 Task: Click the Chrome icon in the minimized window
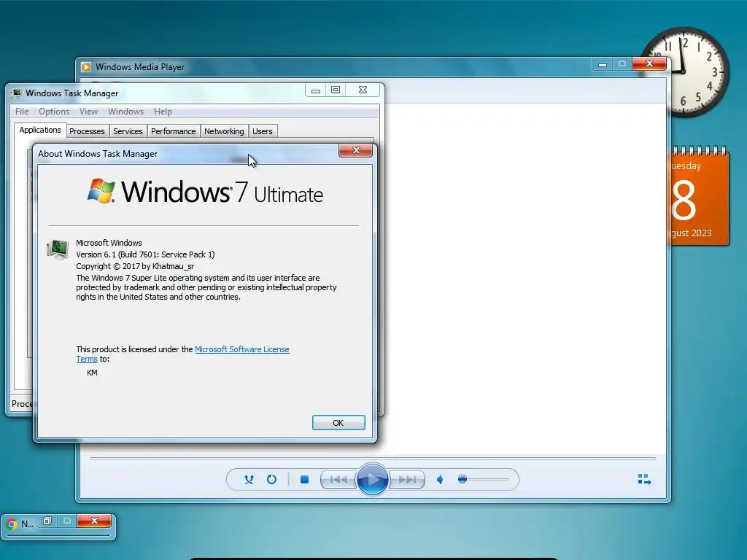click(12, 524)
